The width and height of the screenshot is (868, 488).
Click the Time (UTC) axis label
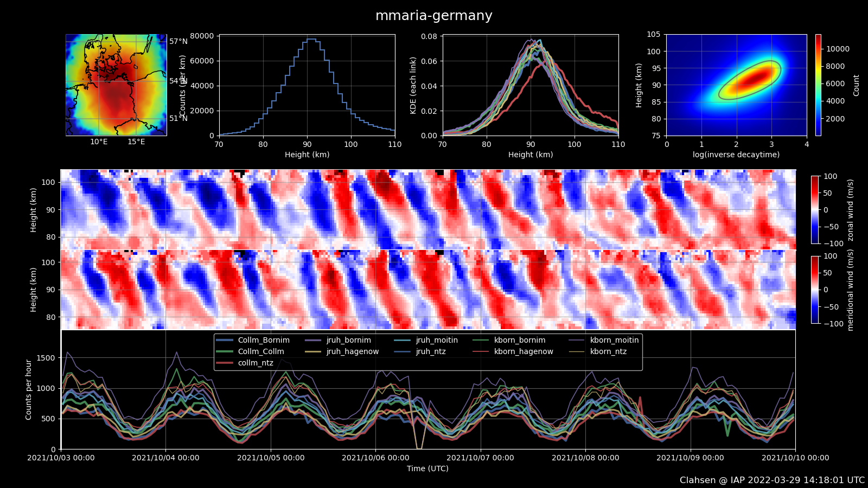428,468
